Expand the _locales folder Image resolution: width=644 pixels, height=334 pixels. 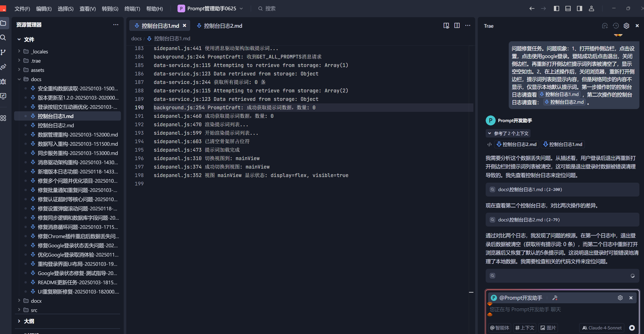(19, 51)
